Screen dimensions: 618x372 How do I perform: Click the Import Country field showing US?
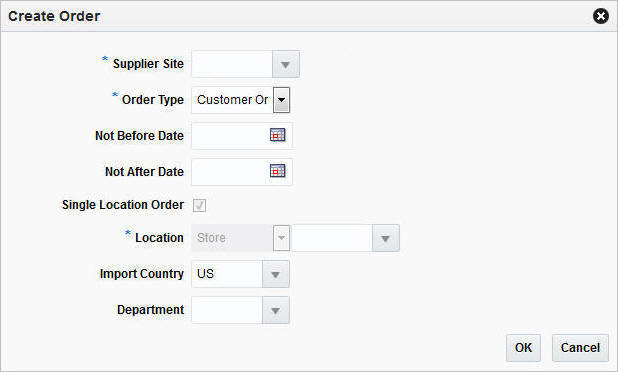pyautogui.click(x=227, y=274)
